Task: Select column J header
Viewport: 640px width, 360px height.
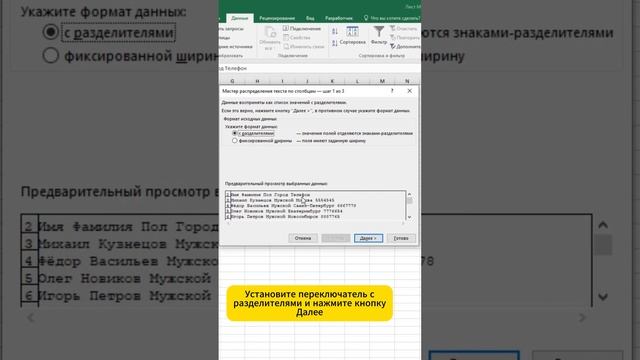Action: click(307, 81)
